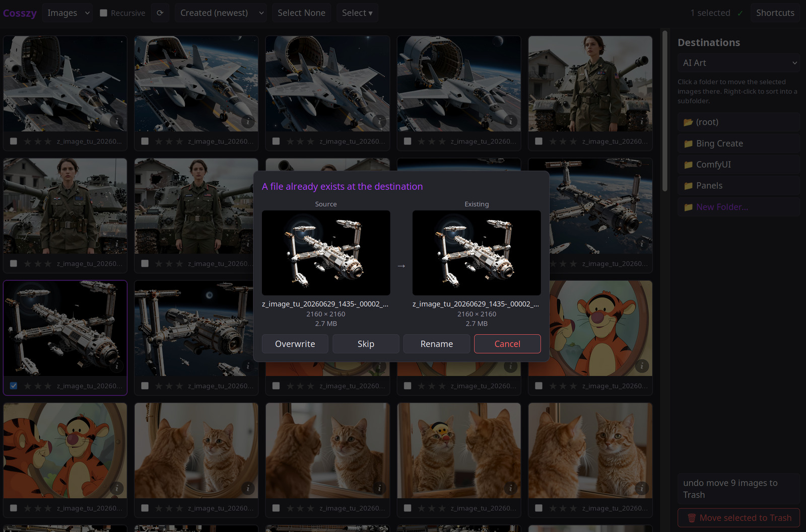This screenshot has width=806, height=532.
Task: Click the trash can icon in Move selected to Trash
Action: [x=692, y=518]
